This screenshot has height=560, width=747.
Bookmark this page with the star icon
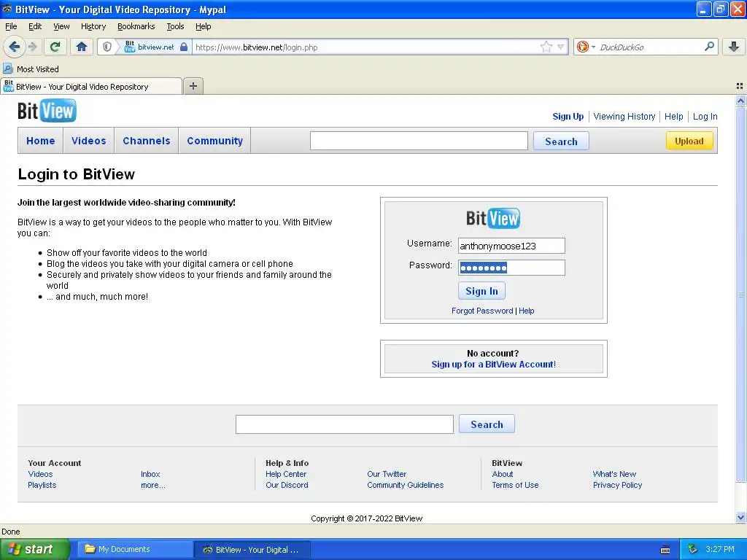(x=546, y=47)
